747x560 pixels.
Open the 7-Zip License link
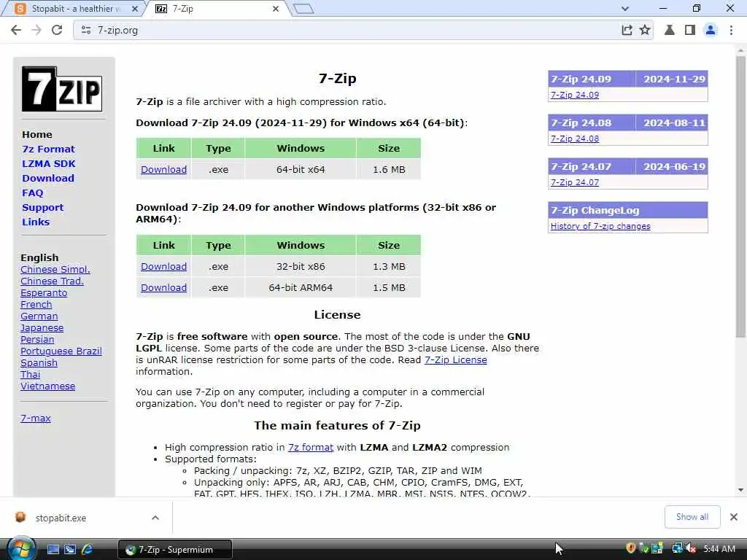click(455, 360)
